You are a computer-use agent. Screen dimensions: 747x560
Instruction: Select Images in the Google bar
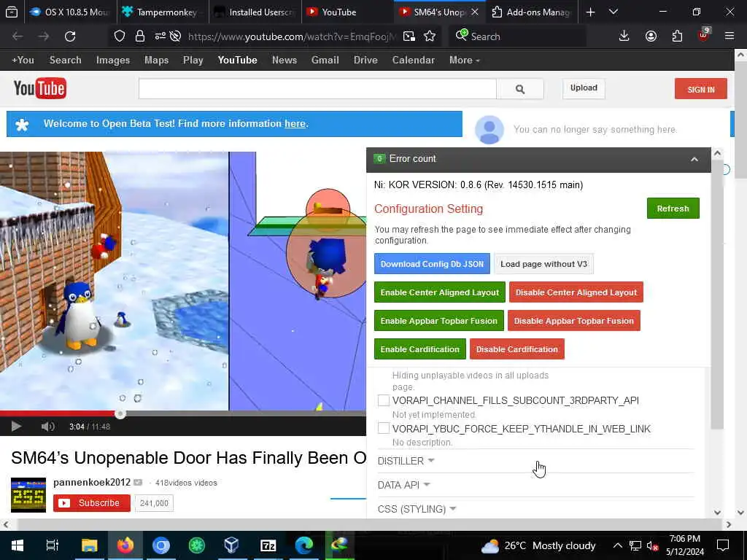pyautogui.click(x=113, y=60)
